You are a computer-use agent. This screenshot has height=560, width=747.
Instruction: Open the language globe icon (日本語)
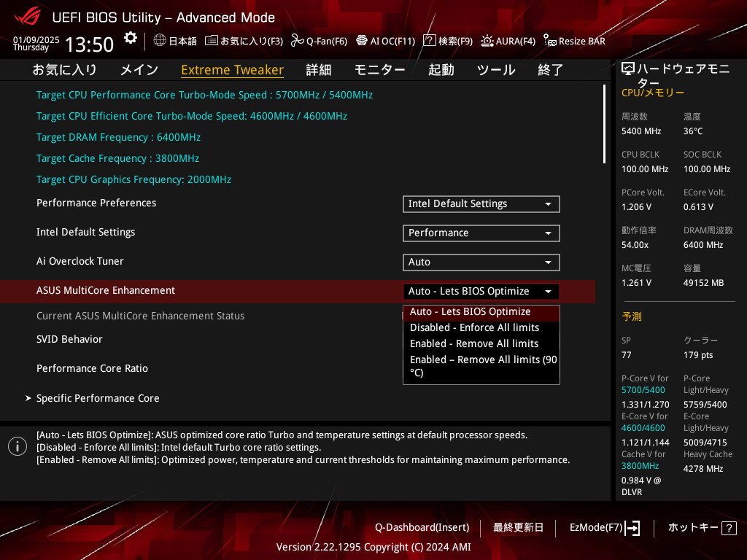click(x=160, y=41)
